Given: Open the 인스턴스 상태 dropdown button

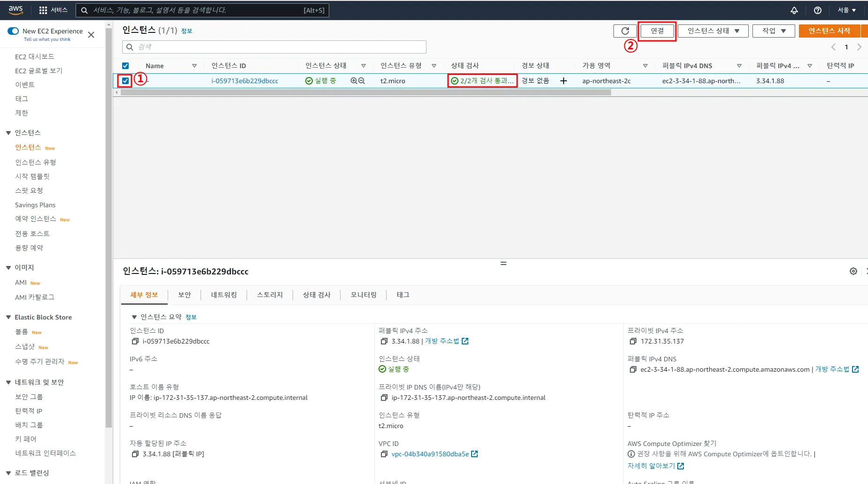Looking at the screenshot, I should coord(713,31).
